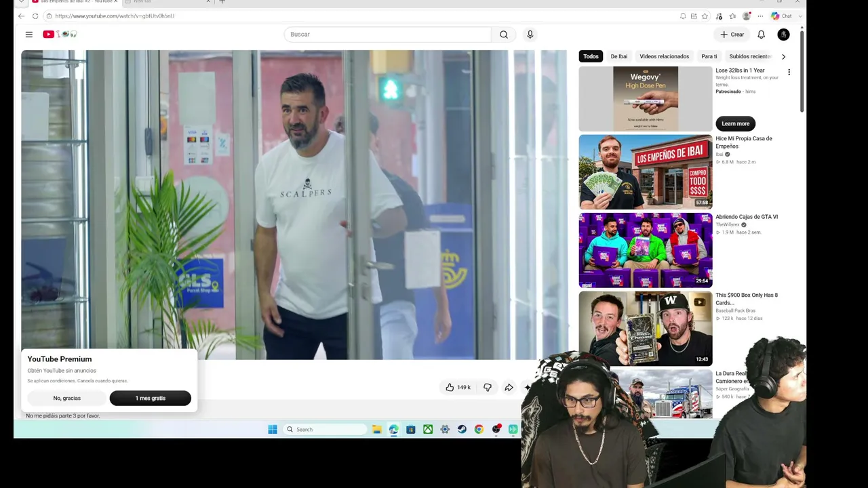Viewport: 868px width, 488px height.
Task: Open the Los Empeños de Ibai thumbnail
Action: pos(646,172)
